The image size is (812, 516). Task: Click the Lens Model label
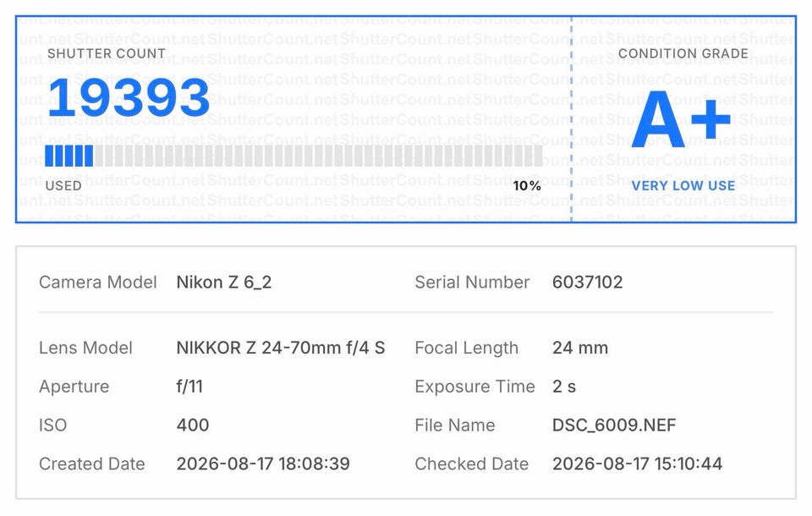[86, 348]
